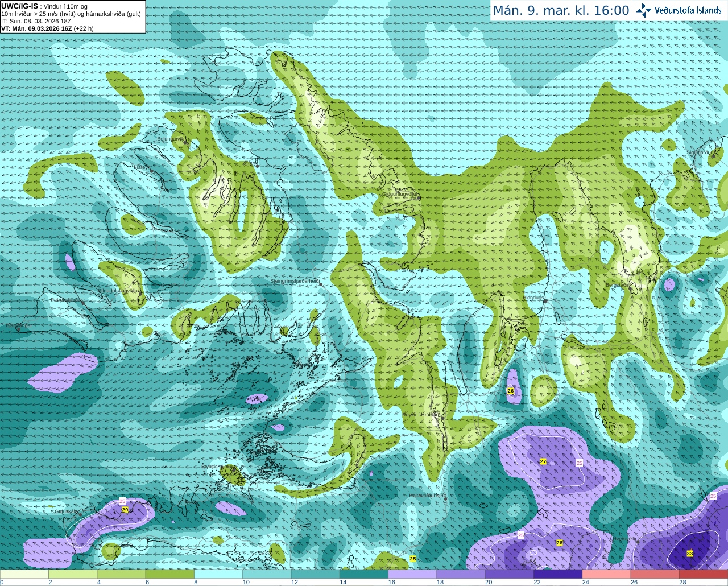Select the 2–4 light green legend swatch
The height and width of the screenshot is (586, 728).
click(x=73, y=574)
